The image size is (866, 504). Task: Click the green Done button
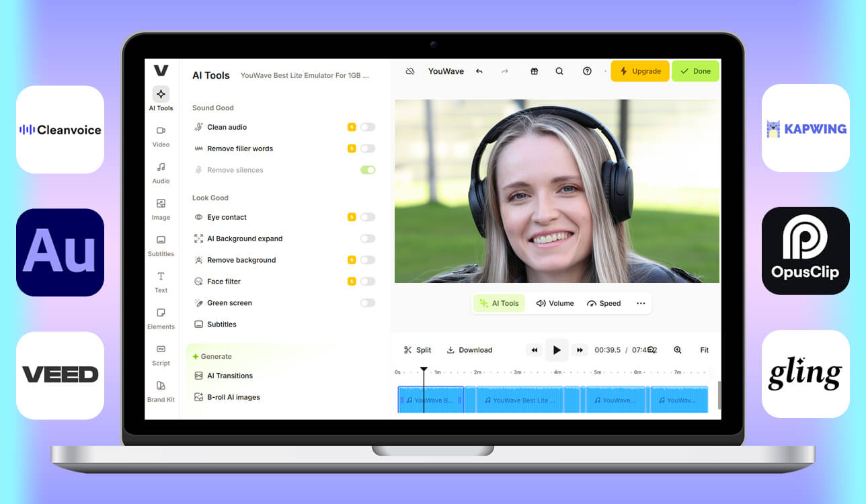pyautogui.click(x=695, y=71)
